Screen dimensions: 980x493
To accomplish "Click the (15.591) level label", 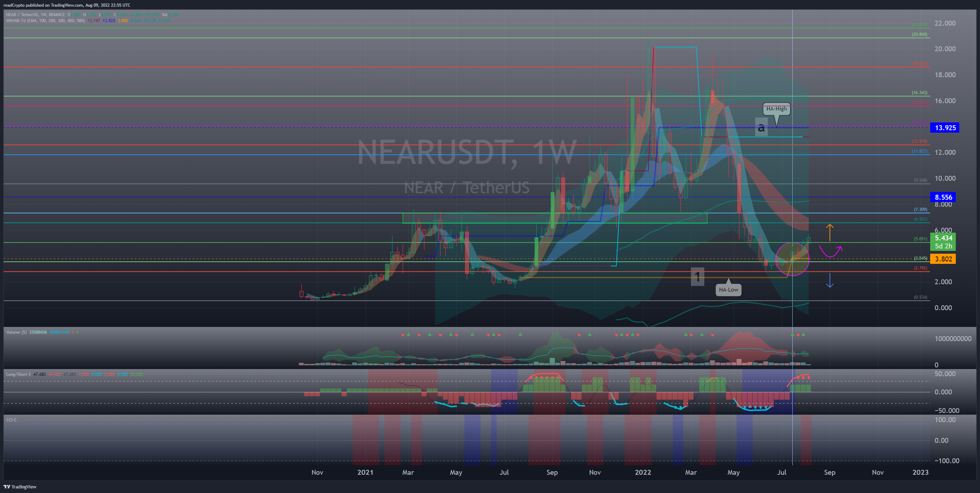I will pyautogui.click(x=919, y=102).
